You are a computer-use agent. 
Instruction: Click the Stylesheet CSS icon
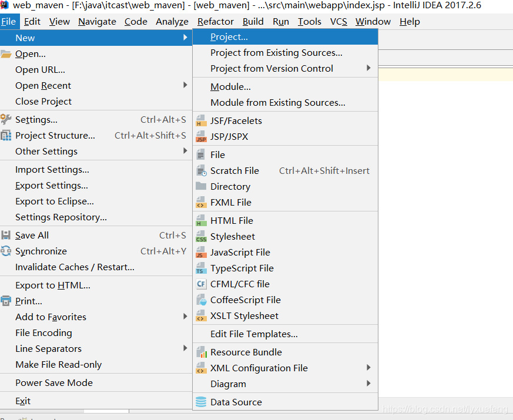[201, 236]
